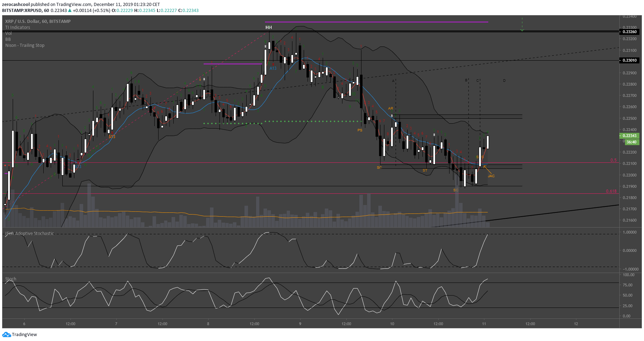Screen dimensions: 644x341
Task: Click the 100.00 Stoch scale label
Action: (x=628, y=275)
